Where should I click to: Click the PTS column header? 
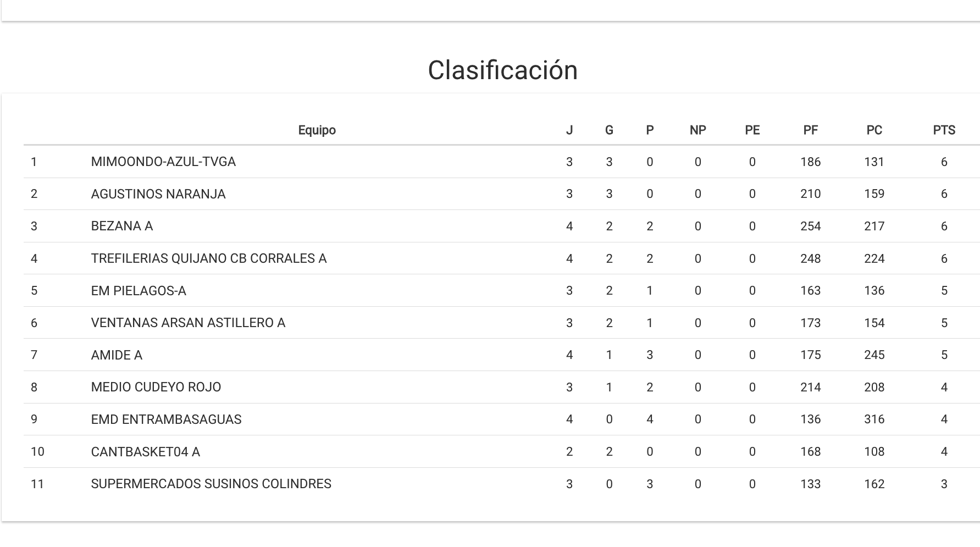(944, 130)
